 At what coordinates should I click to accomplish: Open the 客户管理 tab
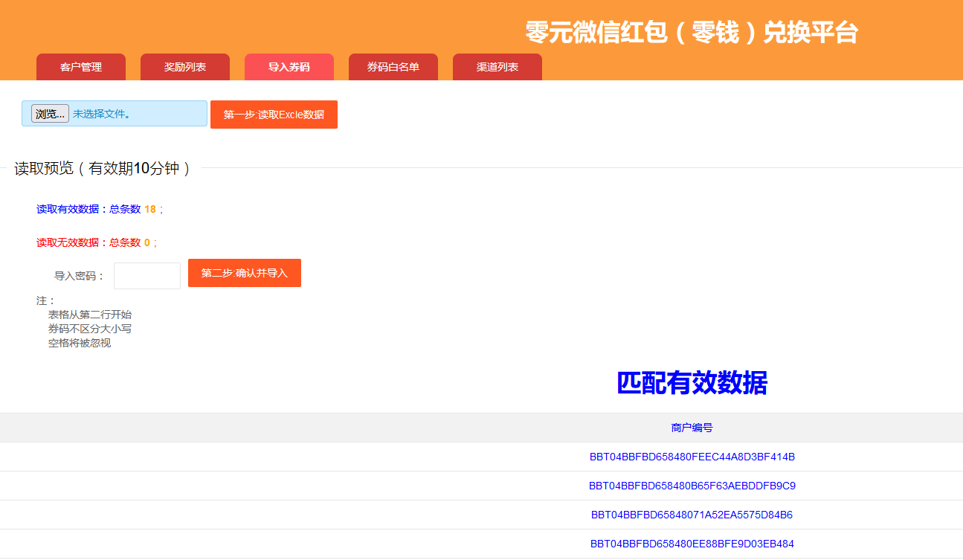(x=81, y=67)
